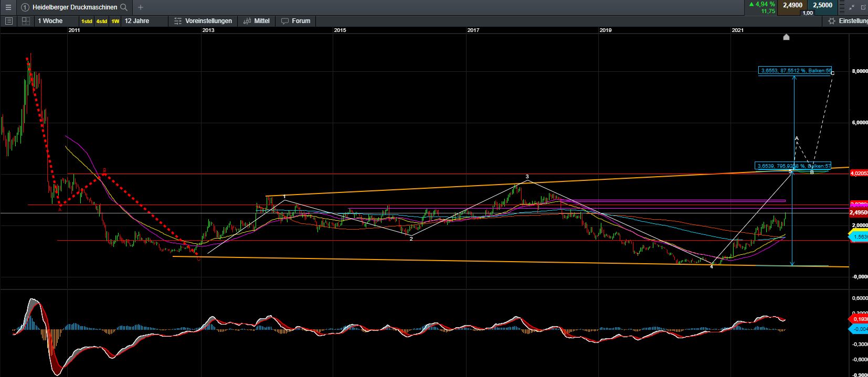Select the 4std interval shortcut

101,21
